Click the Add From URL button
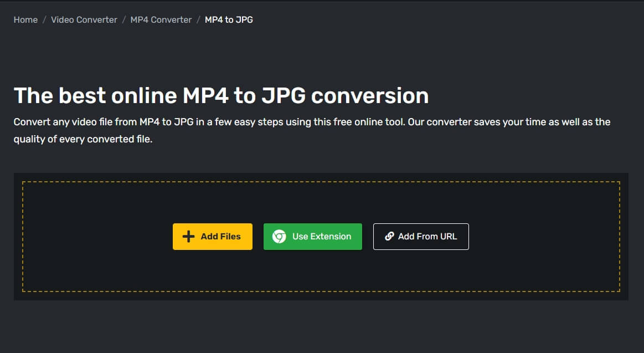The height and width of the screenshot is (353, 644). coord(421,236)
